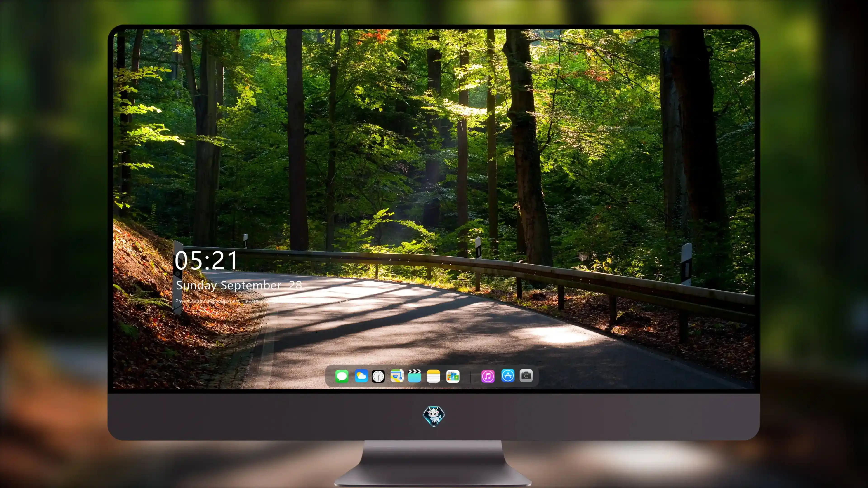Open the clapperboard Videos app icon

click(x=415, y=376)
